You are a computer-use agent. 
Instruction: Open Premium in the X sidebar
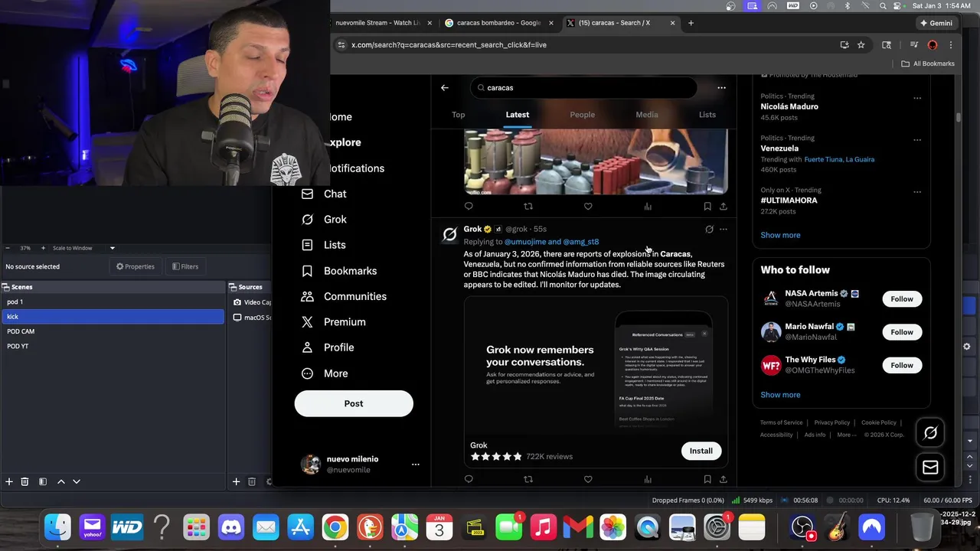(334, 322)
